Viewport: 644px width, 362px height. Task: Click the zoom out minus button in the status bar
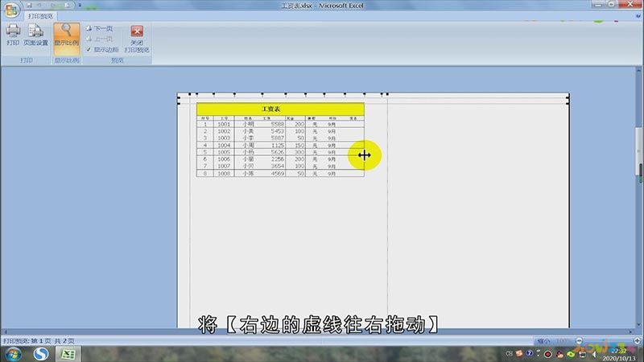click(579, 340)
